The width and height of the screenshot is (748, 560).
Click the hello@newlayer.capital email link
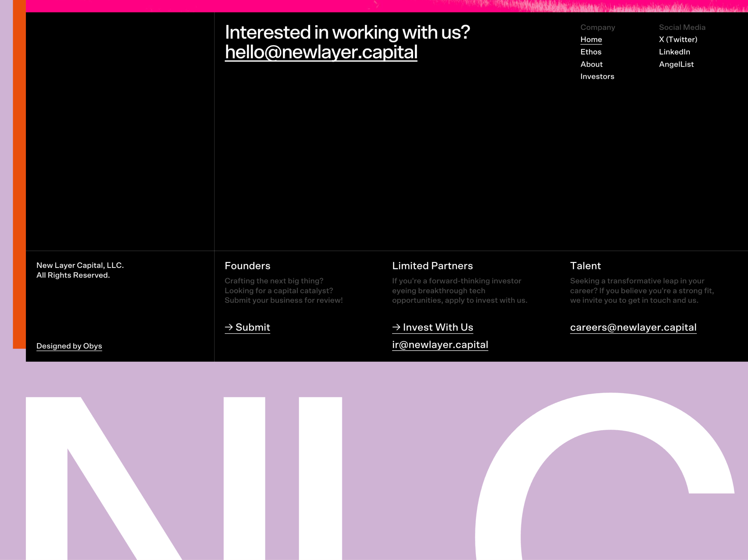321,51
